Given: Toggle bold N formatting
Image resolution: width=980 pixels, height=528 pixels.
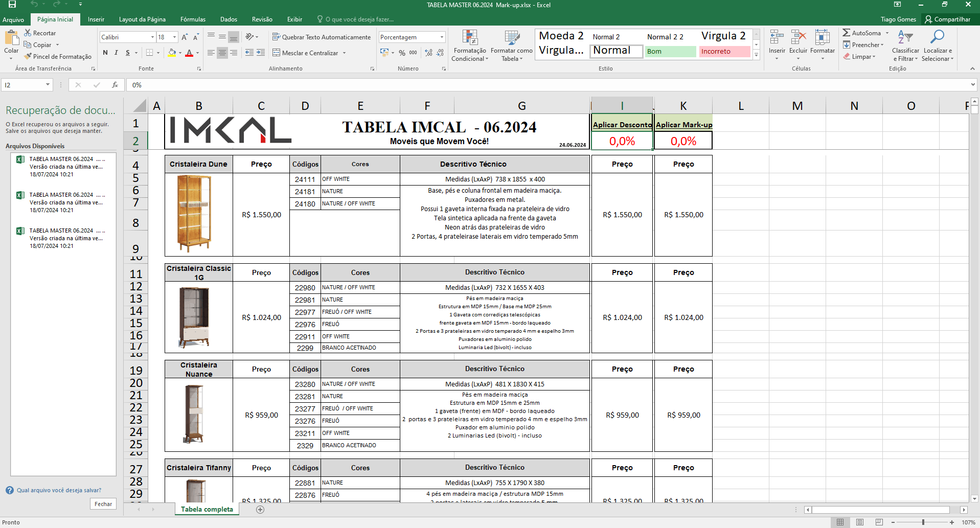Looking at the screenshot, I should pyautogui.click(x=105, y=53).
